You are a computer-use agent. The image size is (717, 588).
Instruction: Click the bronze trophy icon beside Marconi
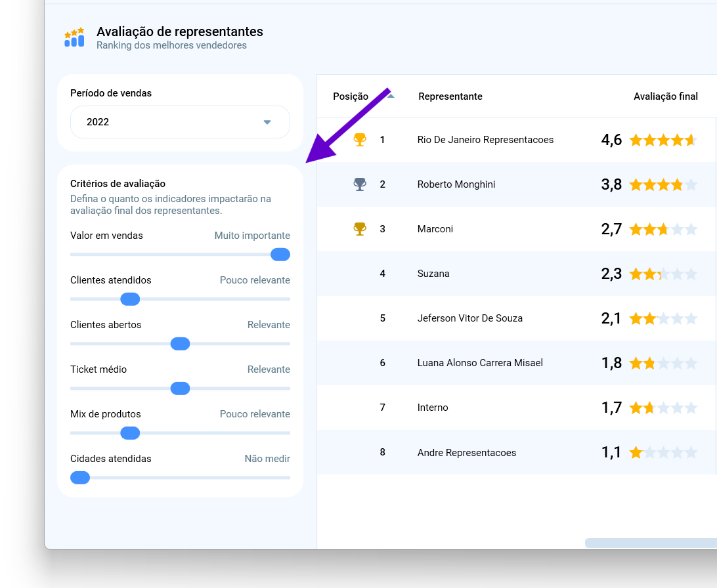click(x=360, y=229)
